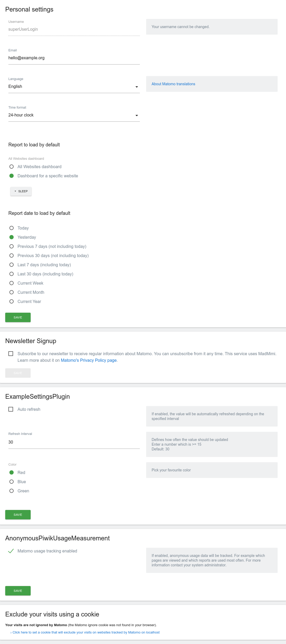Select the Today report date option
This screenshot has width=286, height=644.
[12, 228]
